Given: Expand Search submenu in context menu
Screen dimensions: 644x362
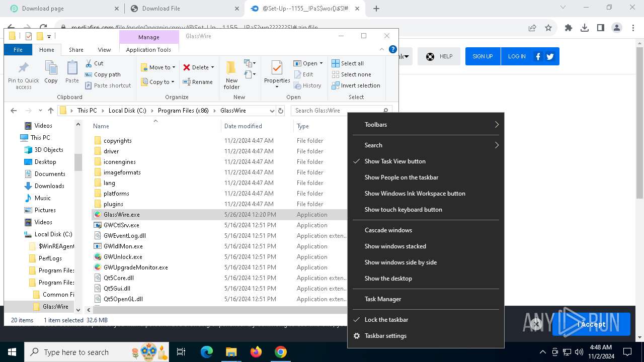Looking at the screenshot, I should [x=426, y=145].
